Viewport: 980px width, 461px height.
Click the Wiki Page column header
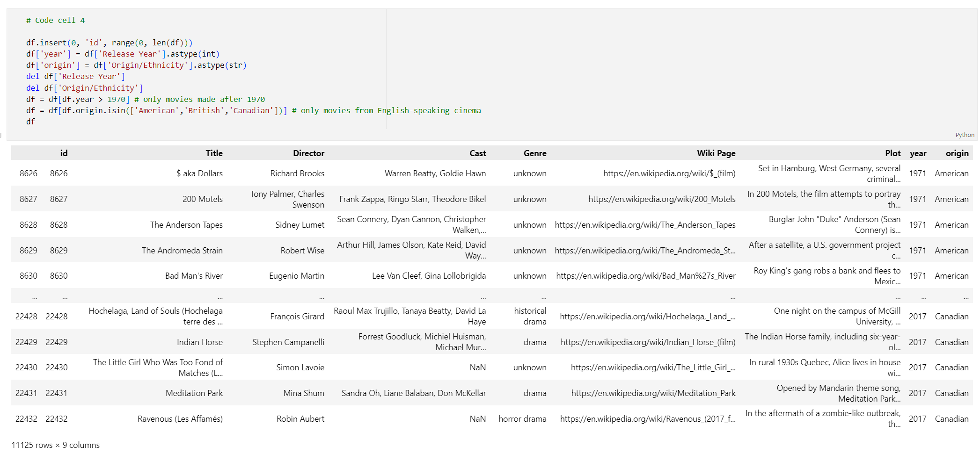tap(716, 153)
